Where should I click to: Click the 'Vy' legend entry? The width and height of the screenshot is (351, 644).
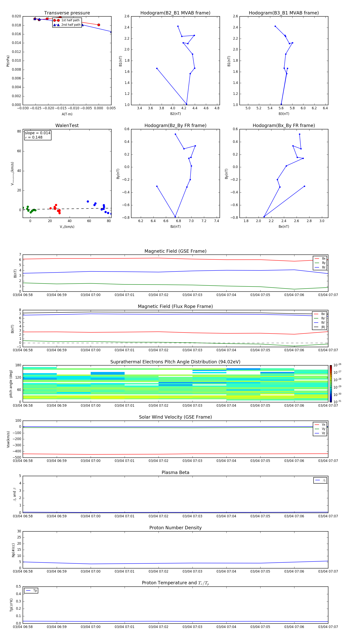(x=320, y=429)
